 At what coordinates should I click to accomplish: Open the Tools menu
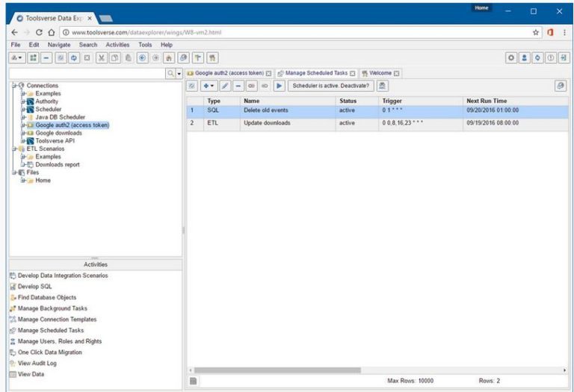(145, 45)
